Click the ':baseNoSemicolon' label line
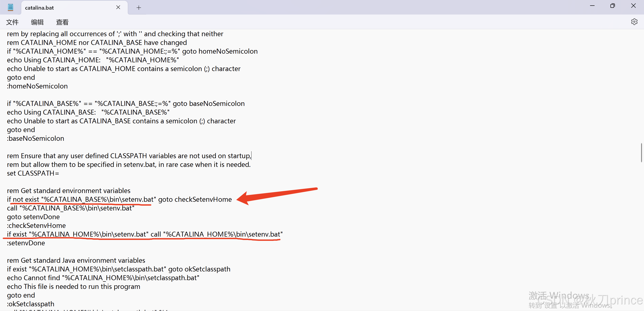This screenshot has width=644, height=311. pyautogui.click(x=36, y=138)
